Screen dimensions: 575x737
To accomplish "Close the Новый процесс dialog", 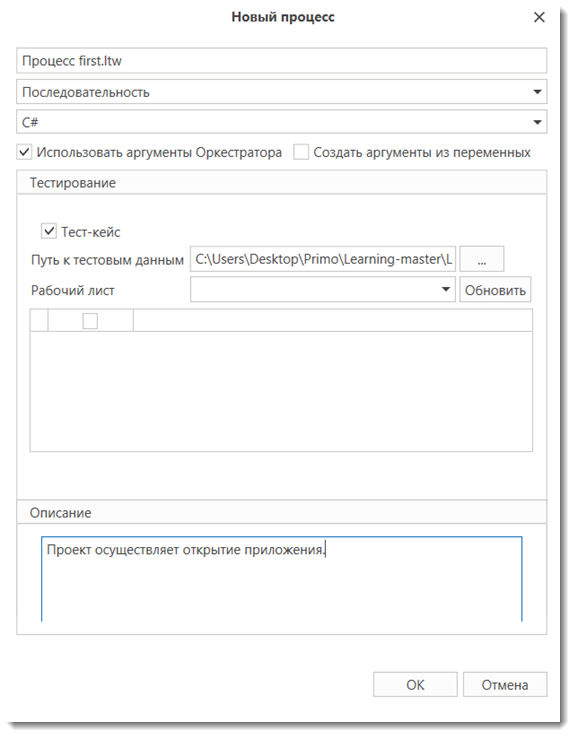I will click(x=539, y=17).
